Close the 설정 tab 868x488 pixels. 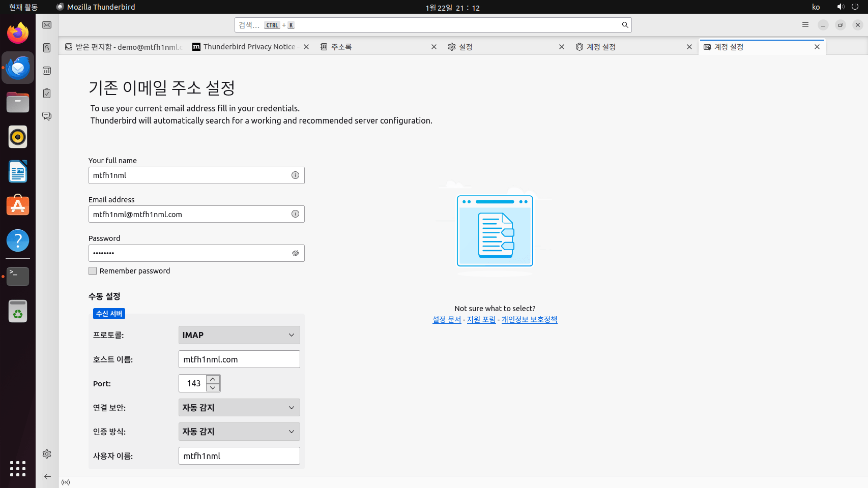[x=562, y=47]
